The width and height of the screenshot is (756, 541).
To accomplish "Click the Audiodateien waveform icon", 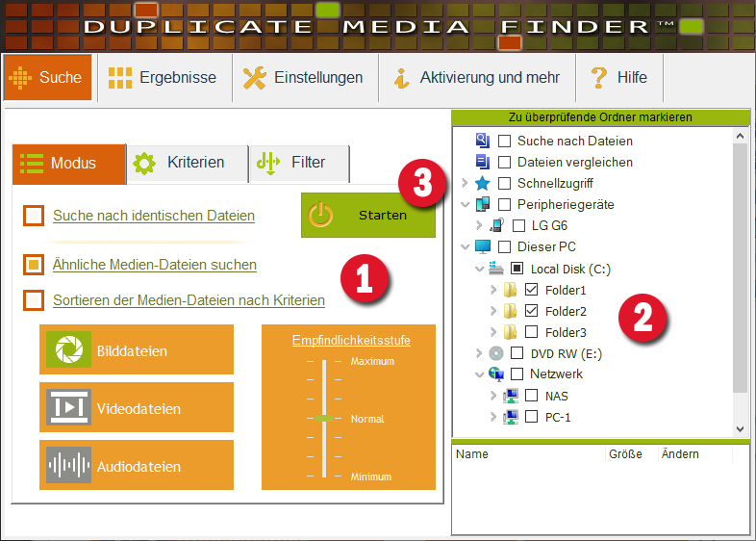I will [x=68, y=466].
